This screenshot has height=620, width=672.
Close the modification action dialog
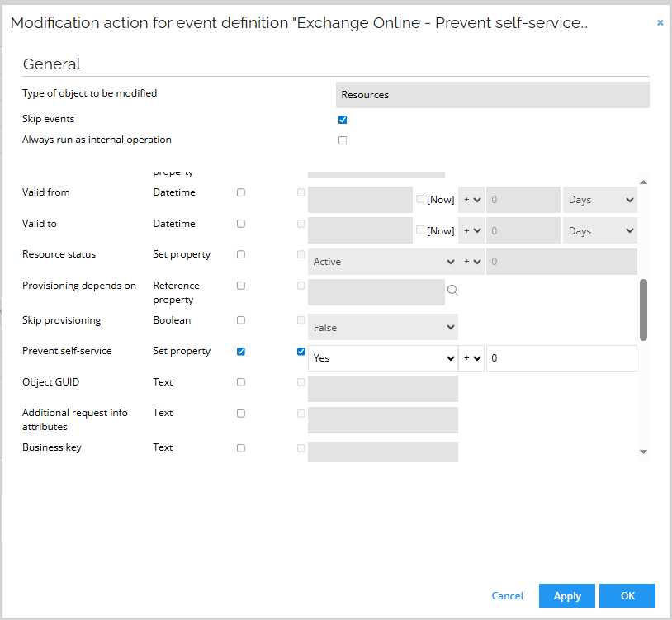pos(660,23)
